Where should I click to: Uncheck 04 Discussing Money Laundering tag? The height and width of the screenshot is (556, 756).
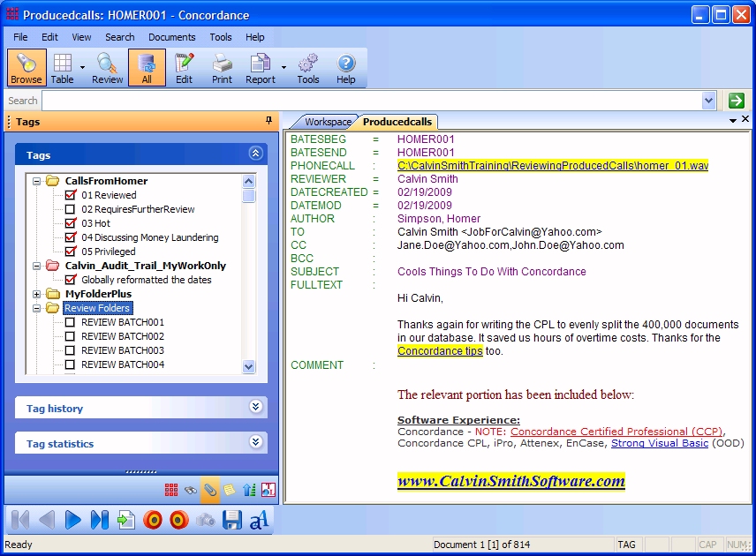[71, 237]
